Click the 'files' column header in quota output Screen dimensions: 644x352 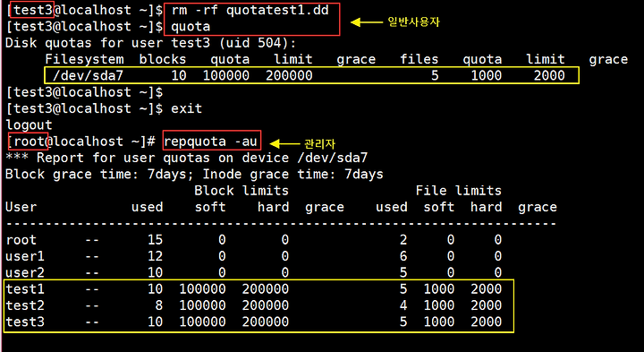pyautogui.click(x=419, y=60)
